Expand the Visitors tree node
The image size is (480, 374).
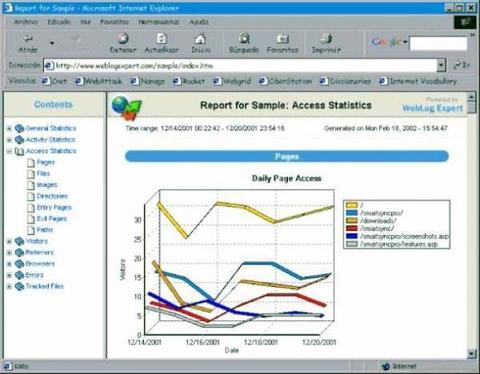[9, 241]
